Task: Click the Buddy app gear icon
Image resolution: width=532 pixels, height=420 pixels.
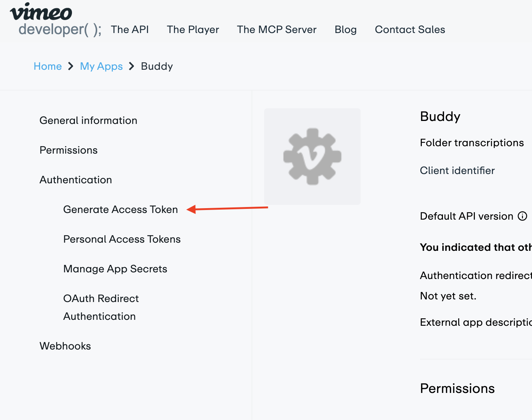Action: 312,157
